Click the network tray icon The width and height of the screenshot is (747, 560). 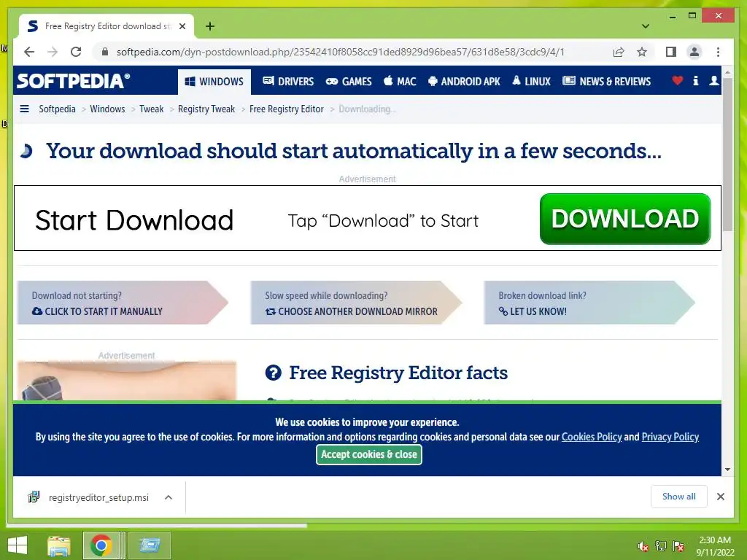tap(661, 546)
